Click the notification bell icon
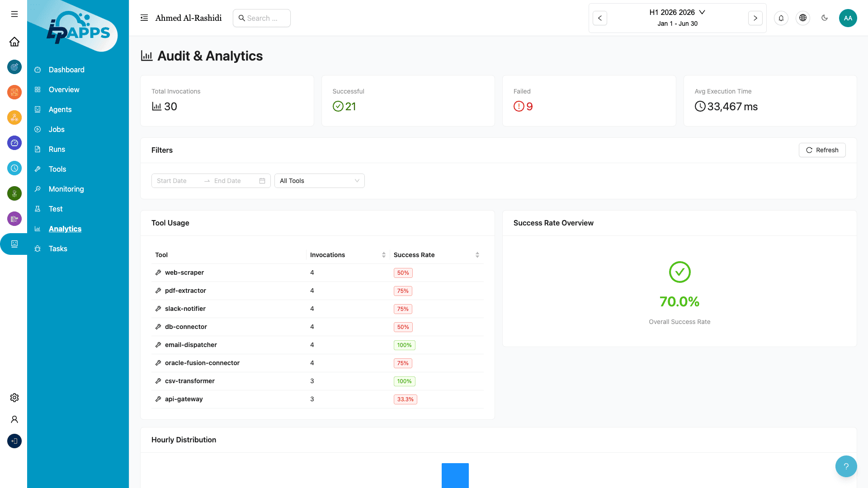This screenshot has height=488, width=868. point(781,18)
